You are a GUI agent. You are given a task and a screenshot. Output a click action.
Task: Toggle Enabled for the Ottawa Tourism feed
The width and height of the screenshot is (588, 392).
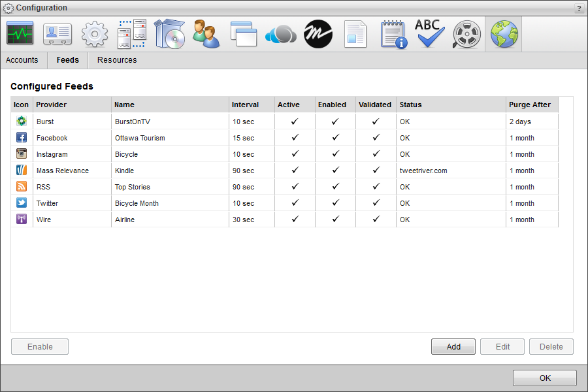coord(335,138)
